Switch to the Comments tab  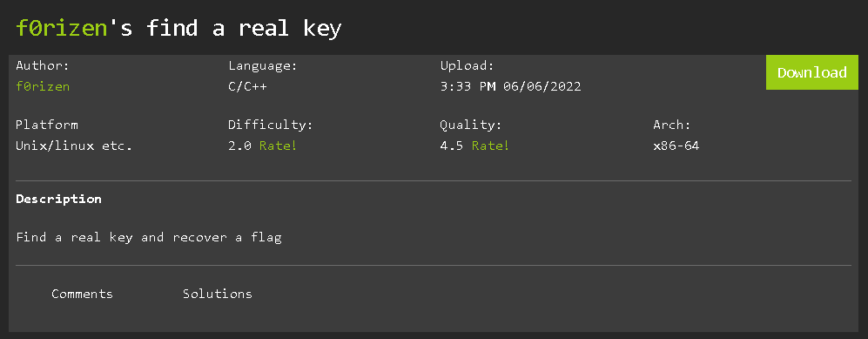pos(82,294)
